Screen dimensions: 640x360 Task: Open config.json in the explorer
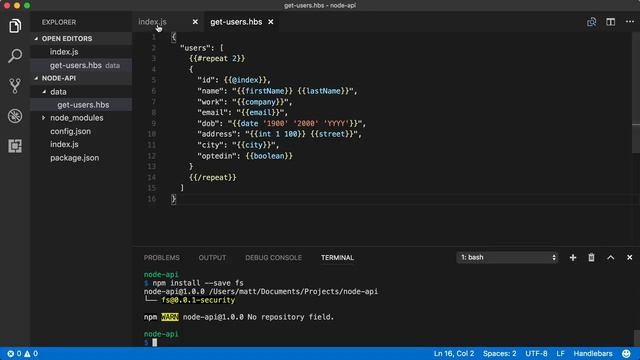coord(81,131)
